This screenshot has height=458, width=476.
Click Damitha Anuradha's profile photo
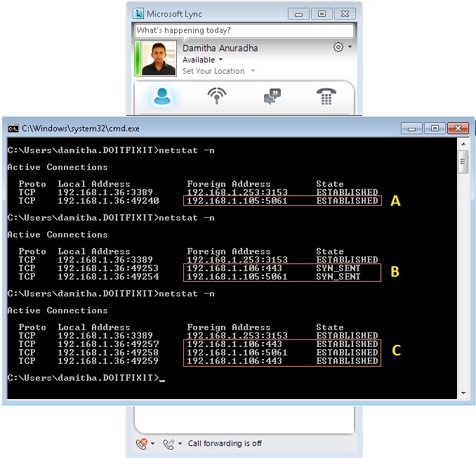click(159, 58)
